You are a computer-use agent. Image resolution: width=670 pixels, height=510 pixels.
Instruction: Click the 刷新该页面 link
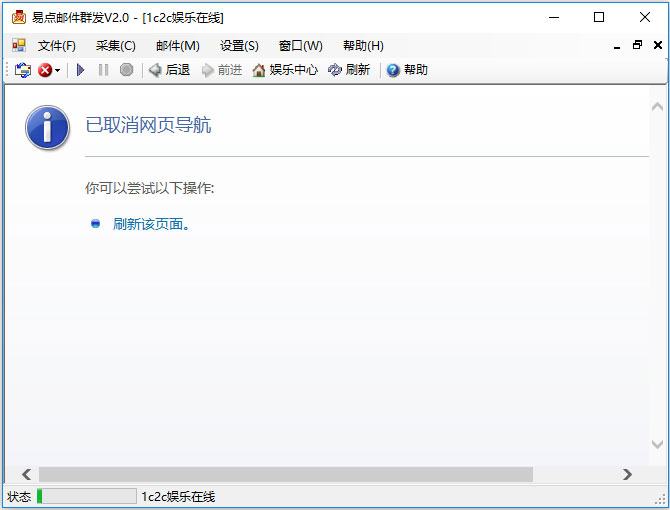pyautogui.click(x=151, y=224)
